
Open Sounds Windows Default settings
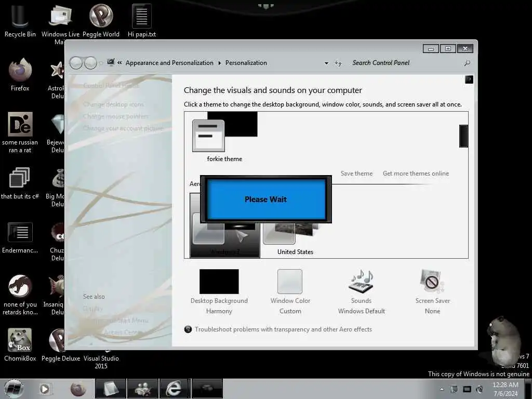pyautogui.click(x=362, y=292)
